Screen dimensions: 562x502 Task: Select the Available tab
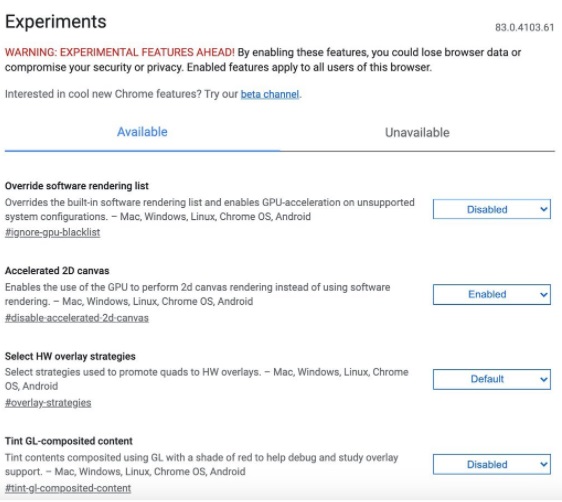point(142,132)
